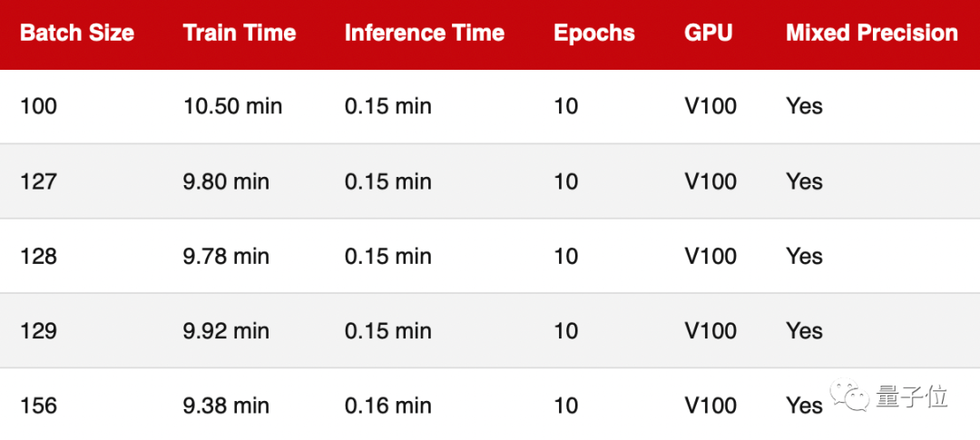Screen dimensions: 980x440
Task: Click the Inference Time column header
Action: (x=425, y=34)
